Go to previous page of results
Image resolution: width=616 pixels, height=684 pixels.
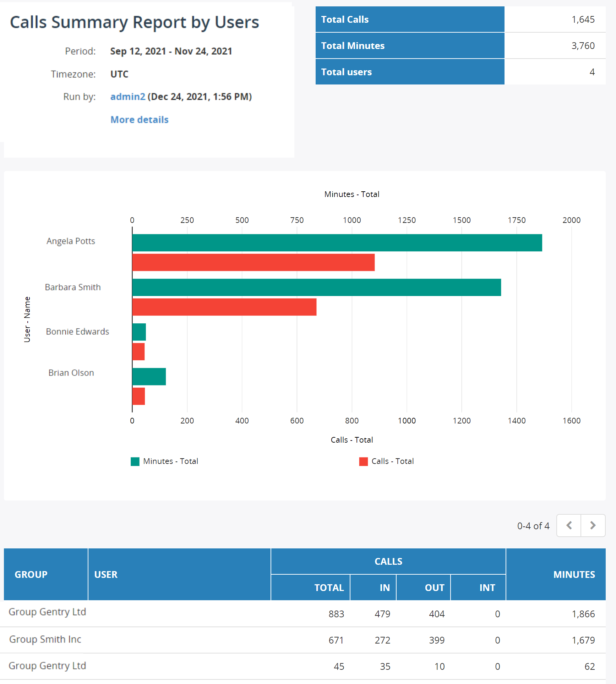click(x=569, y=525)
